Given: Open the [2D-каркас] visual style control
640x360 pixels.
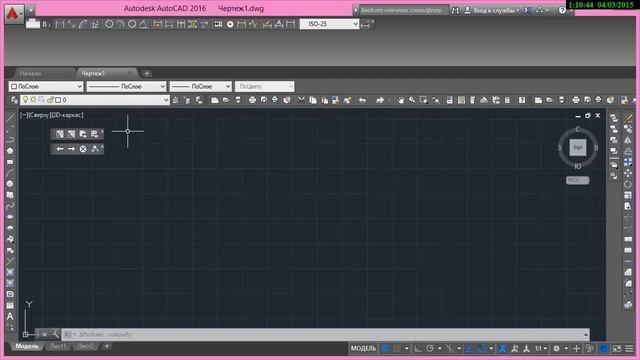Looking at the screenshot, I should tap(67, 116).
